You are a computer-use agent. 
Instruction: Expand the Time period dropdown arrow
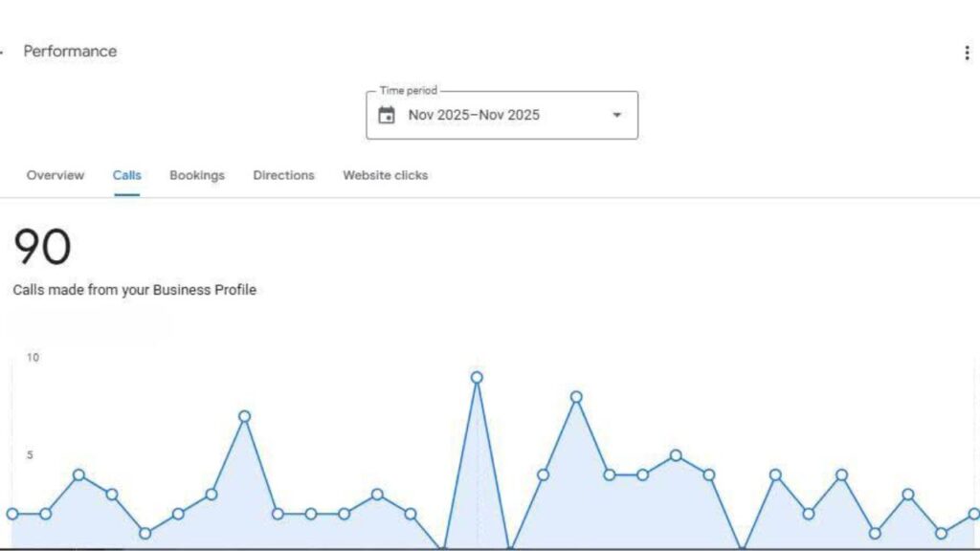coord(616,116)
